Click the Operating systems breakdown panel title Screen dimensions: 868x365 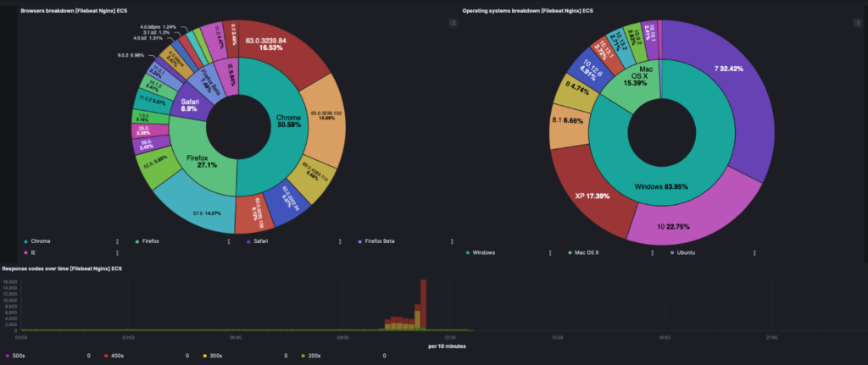[527, 11]
